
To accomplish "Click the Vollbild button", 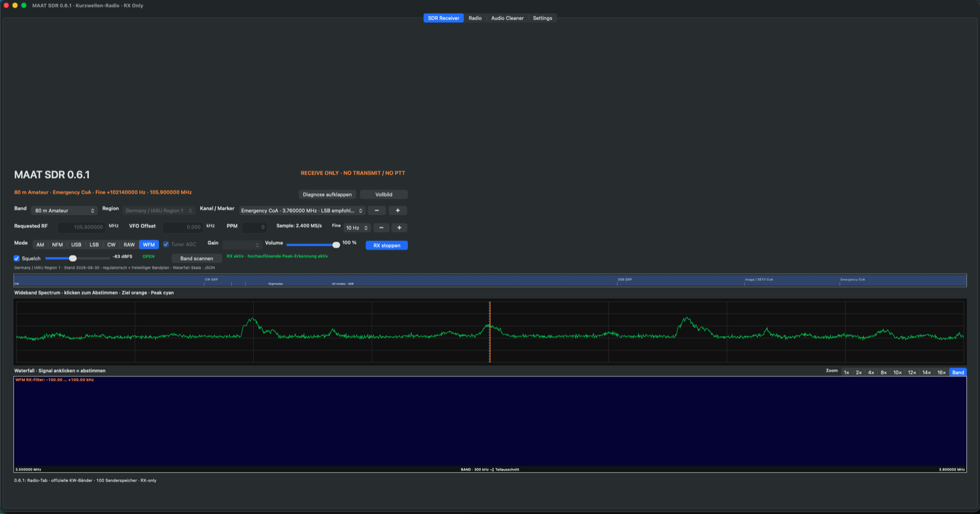I will coord(383,194).
